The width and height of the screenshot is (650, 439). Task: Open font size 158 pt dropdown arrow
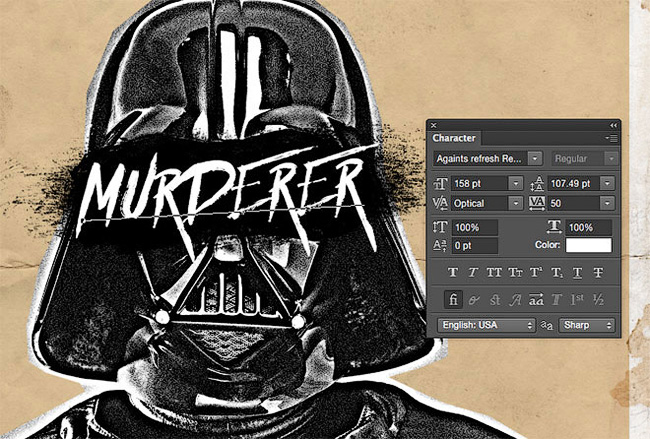[516, 183]
